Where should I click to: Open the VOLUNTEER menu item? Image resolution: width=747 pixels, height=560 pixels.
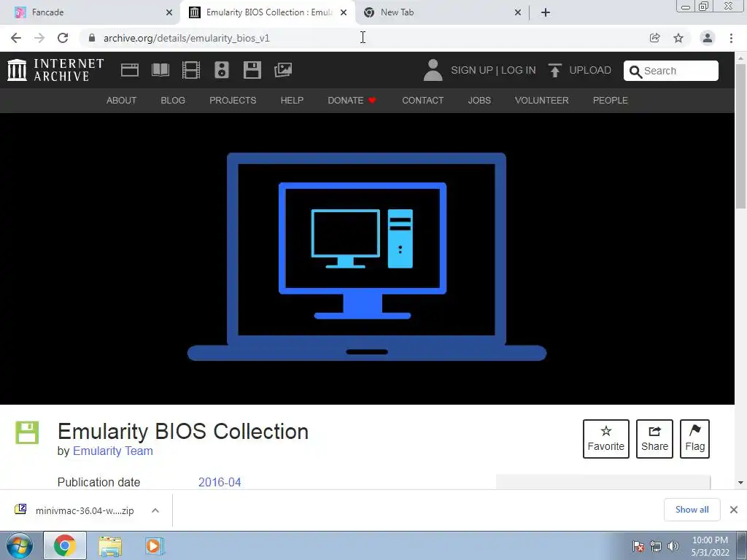542,101
